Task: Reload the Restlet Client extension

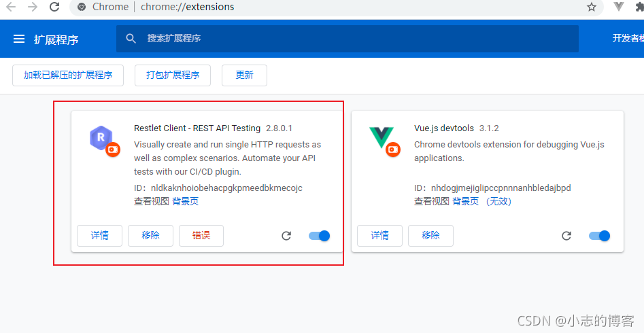Action: tap(286, 236)
